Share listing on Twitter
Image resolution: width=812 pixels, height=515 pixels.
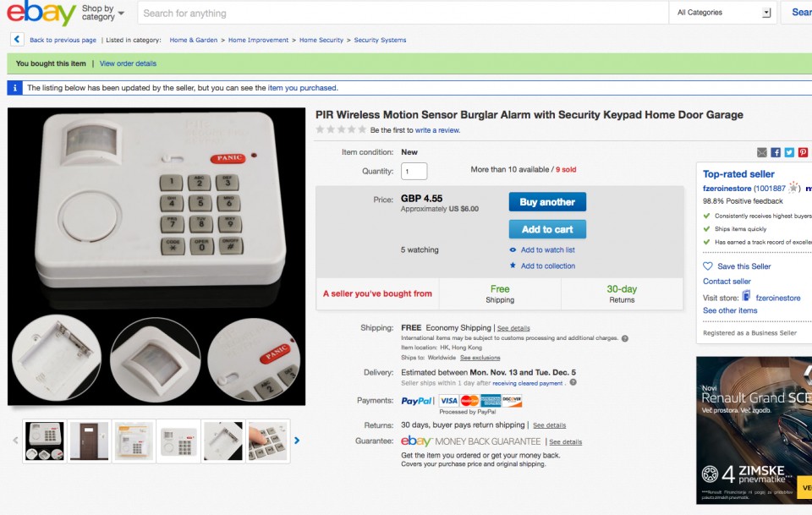coord(789,152)
